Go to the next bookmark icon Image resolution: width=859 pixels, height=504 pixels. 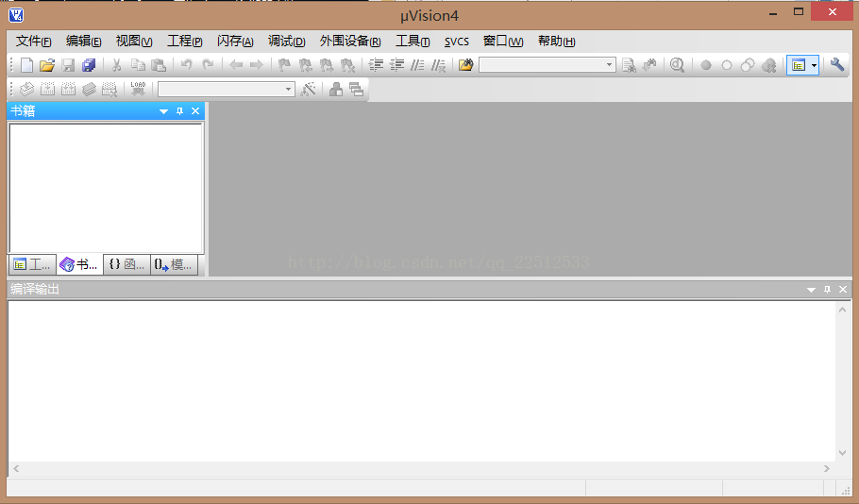pos(327,65)
